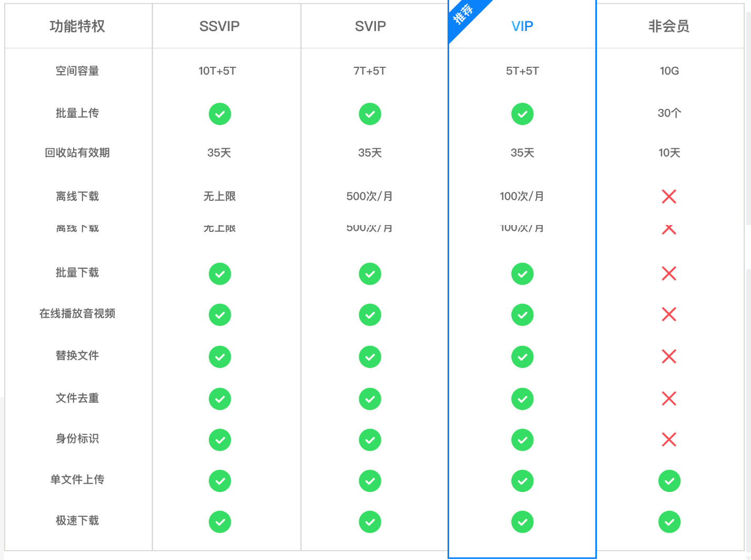Click the non-member batch download red cross

click(669, 273)
